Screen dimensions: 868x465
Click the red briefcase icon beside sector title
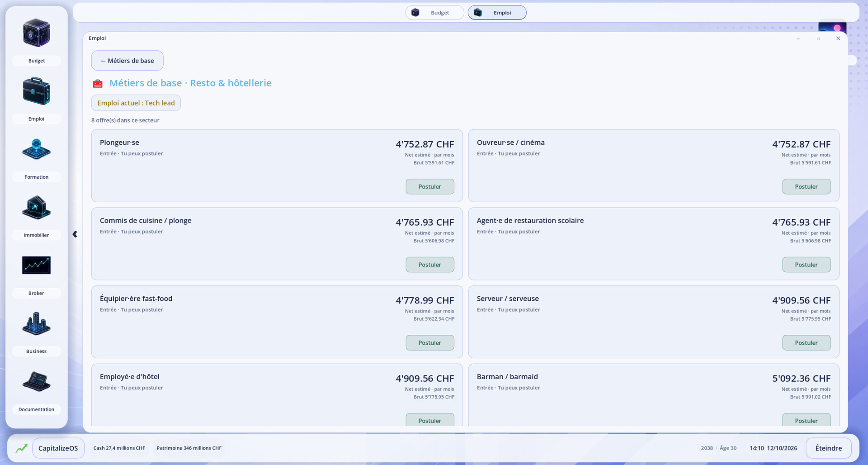click(98, 84)
